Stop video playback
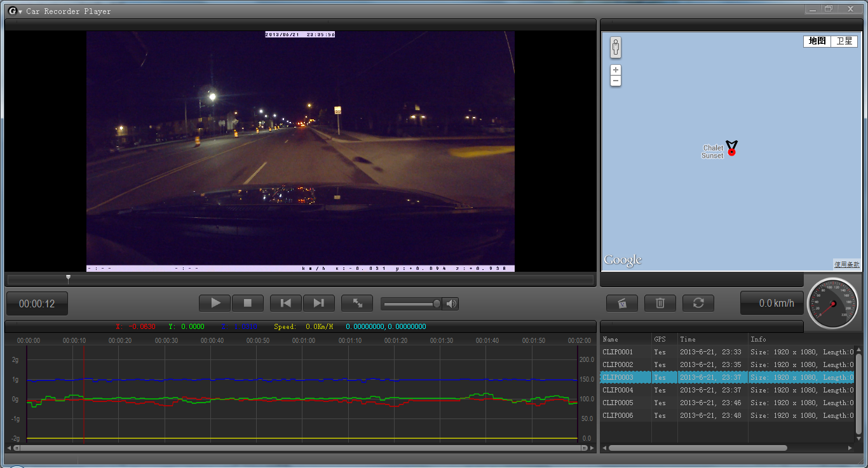 point(248,304)
